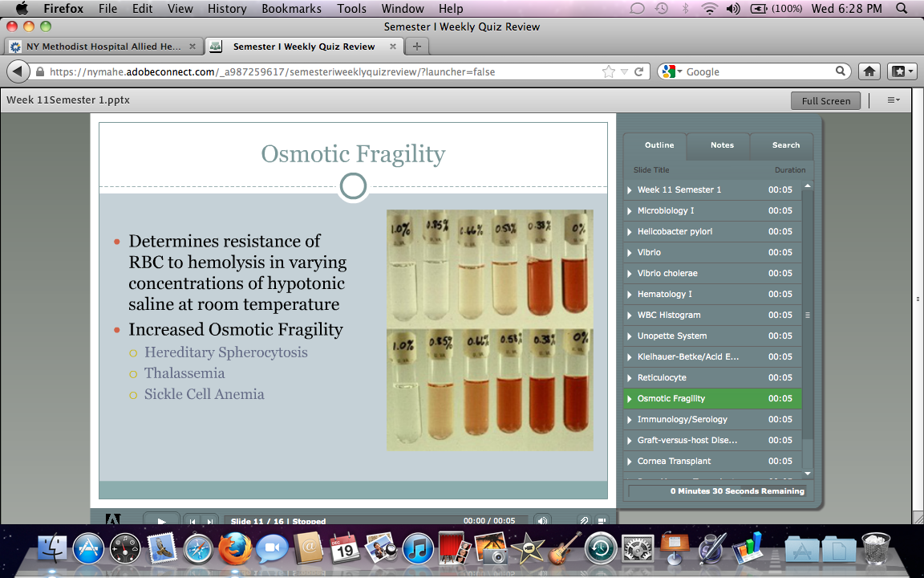Go to the Firefox home page icon
The height and width of the screenshot is (578, 924).
(x=869, y=71)
